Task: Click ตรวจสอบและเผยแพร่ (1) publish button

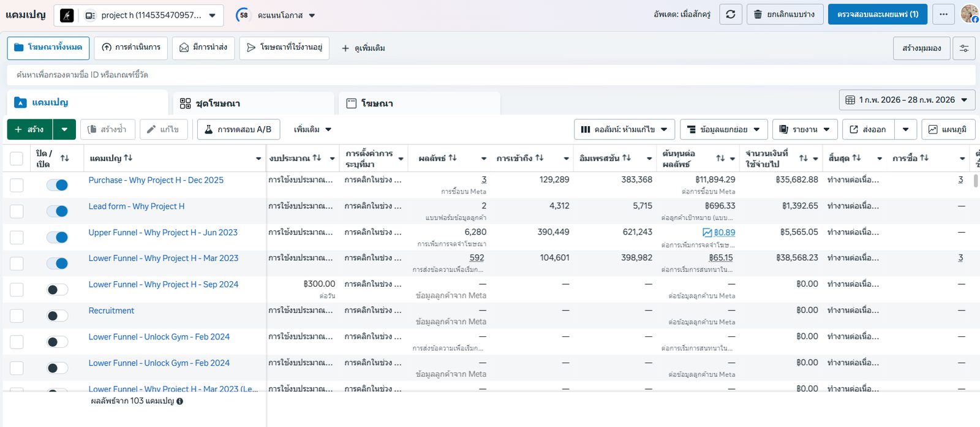Action: pyautogui.click(x=878, y=14)
